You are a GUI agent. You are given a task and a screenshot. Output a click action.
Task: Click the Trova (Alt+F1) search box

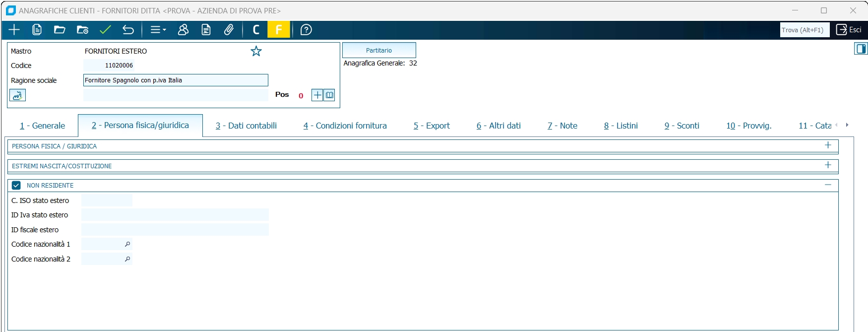point(805,30)
